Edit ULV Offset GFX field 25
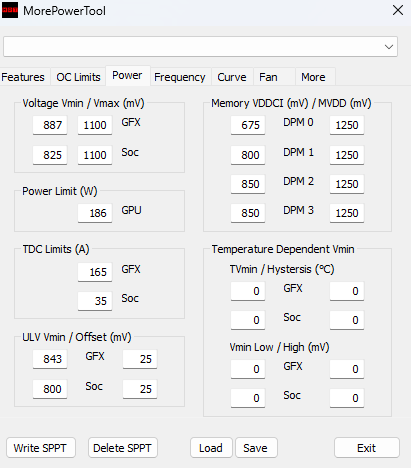This screenshot has height=468, width=411. (x=140, y=359)
